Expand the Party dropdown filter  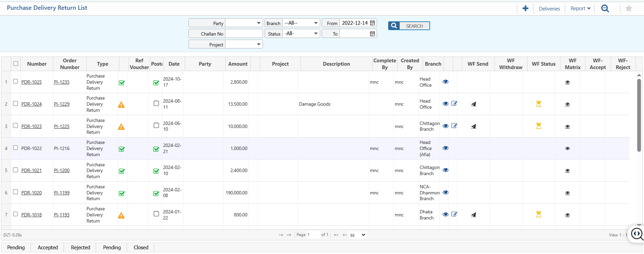click(x=244, y=23)
